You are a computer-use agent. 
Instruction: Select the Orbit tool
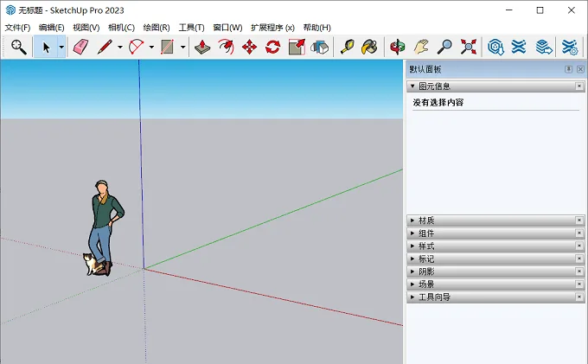pos(398,48)
